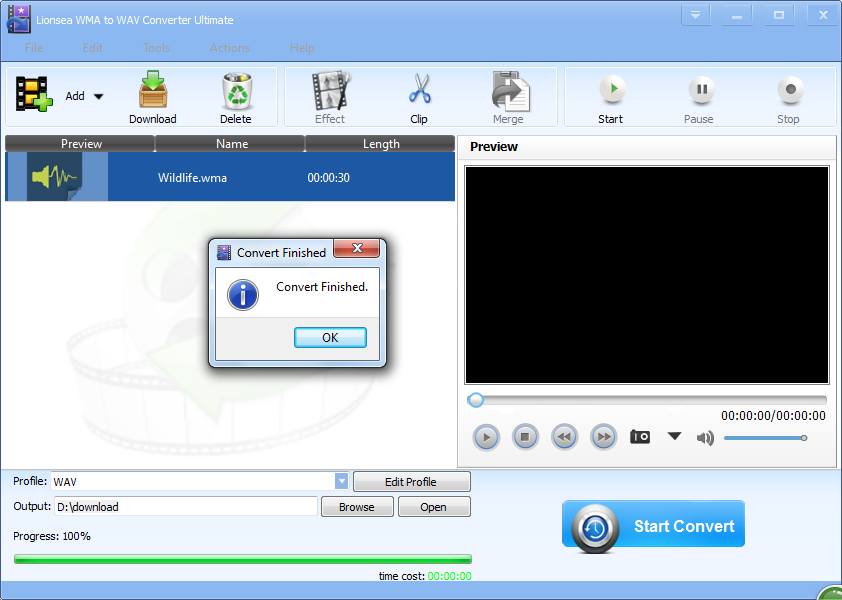Screen dimensions: 842x600
Task: Open the Profile format dropdown
Action: click(341, 482)
